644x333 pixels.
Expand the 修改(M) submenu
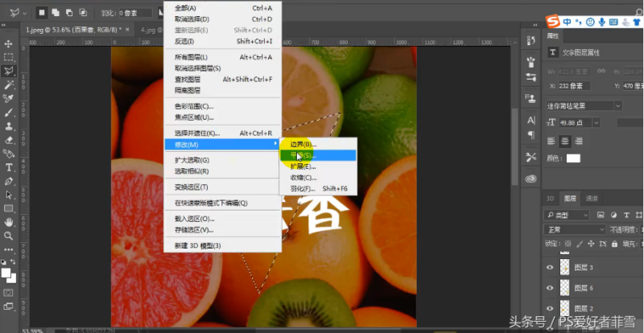pyautogui.click(x=223, y=145)
